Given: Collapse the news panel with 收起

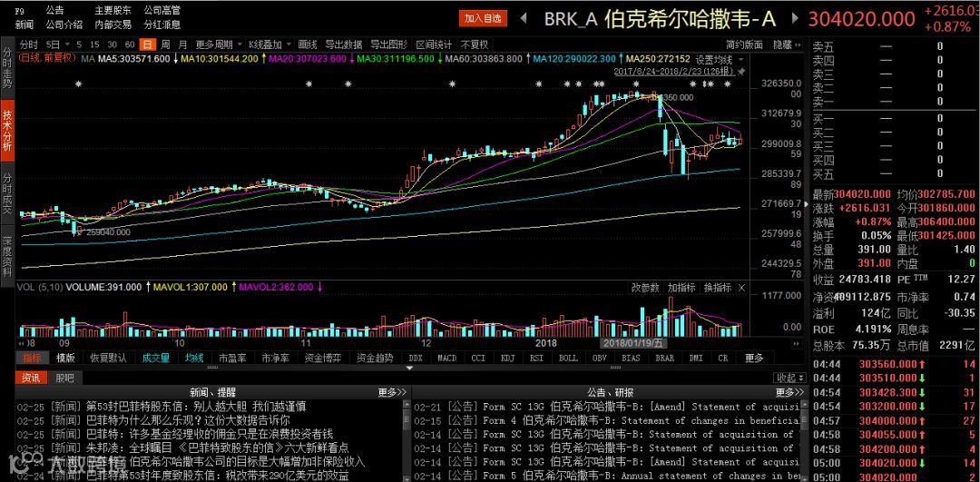Looking at the screenshot, I should pos(790,378).
